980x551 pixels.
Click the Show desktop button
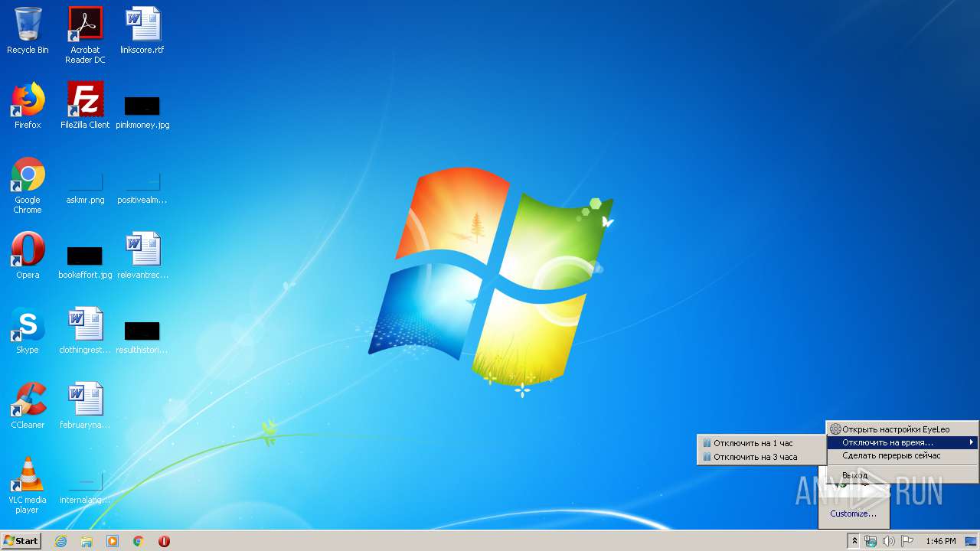click(x=971, y=541)
